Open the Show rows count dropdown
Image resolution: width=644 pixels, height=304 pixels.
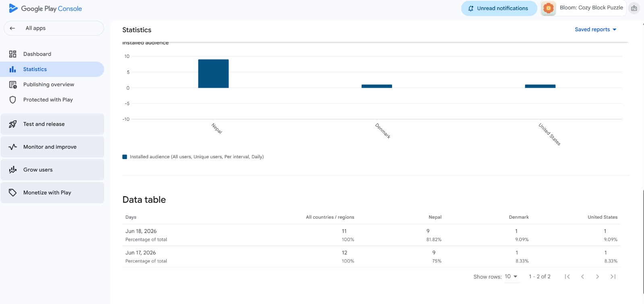coord(511,277)
